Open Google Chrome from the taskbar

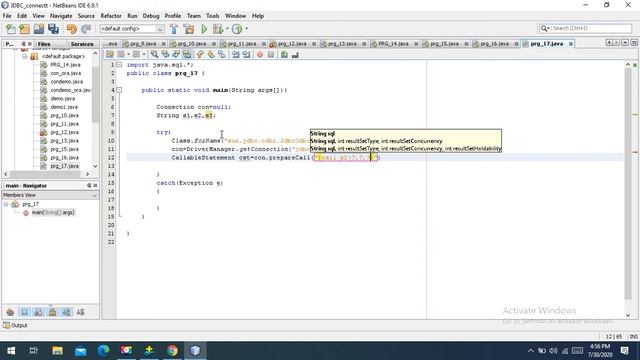tap(172, 351)
